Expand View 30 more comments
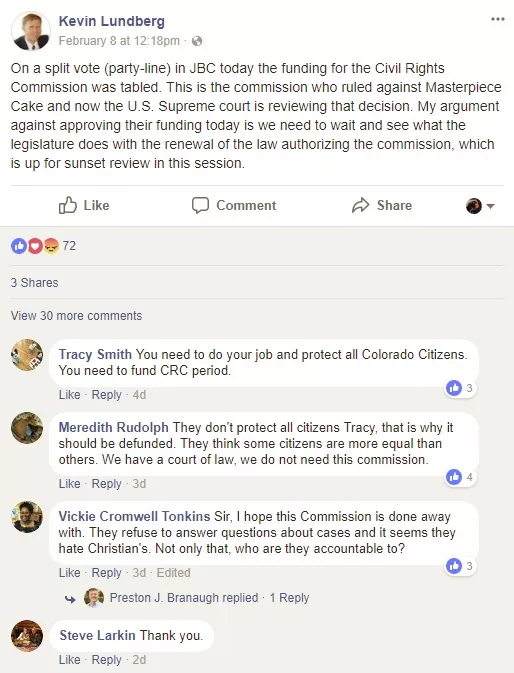Image resolution: width=514 pixels, height=673 pixels. (x=76, y=315)
